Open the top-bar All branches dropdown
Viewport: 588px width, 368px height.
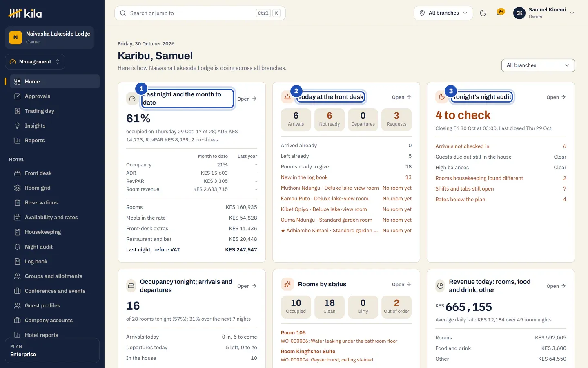pyautogui.click(x=443, y=13)
